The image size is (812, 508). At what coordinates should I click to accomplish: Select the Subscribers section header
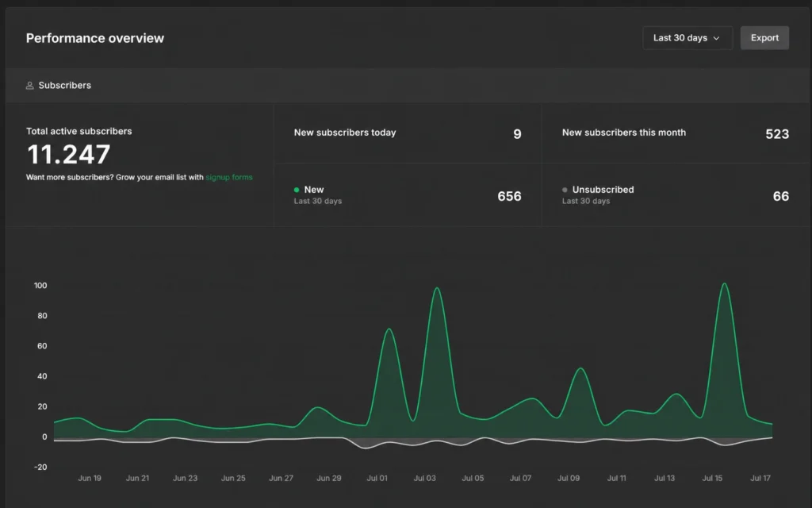pyautogui.click(x=408, y=86)
